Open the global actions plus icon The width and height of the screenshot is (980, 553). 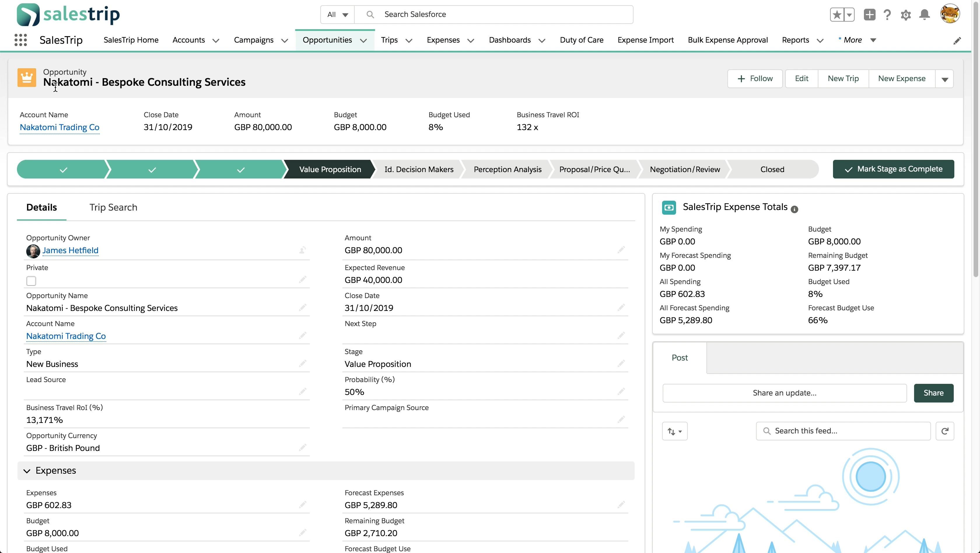[869, 15]
